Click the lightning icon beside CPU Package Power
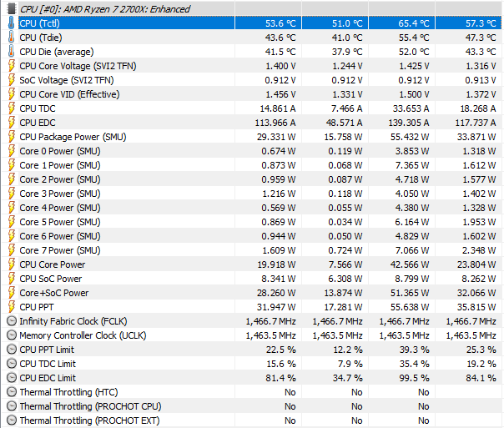The image size is (504, 428). click(x=11, y=137)
